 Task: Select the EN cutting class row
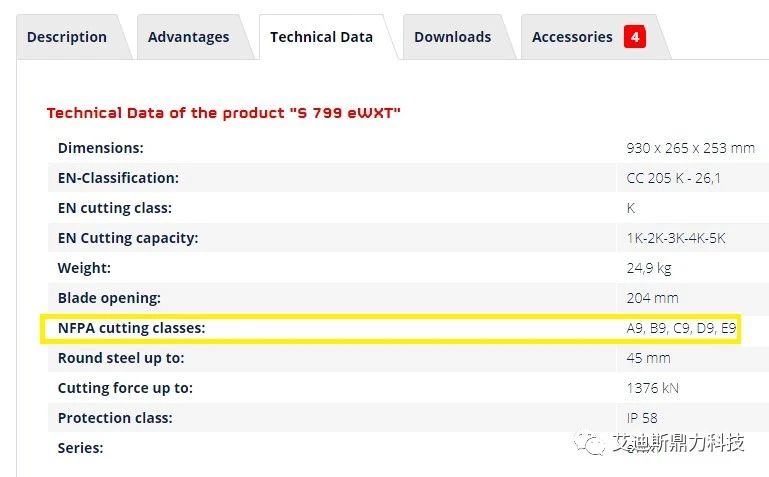pyautogui.click(x=408, y=208)
